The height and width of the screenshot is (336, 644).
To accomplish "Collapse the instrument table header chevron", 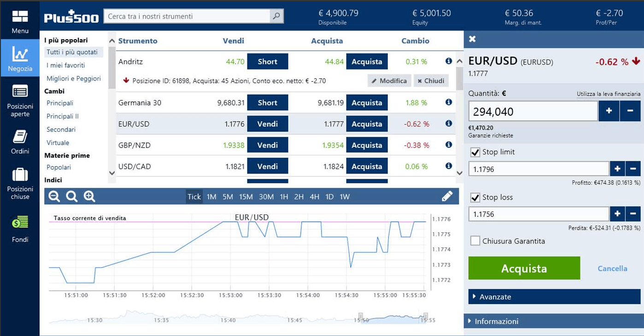I will click(111, 41).
